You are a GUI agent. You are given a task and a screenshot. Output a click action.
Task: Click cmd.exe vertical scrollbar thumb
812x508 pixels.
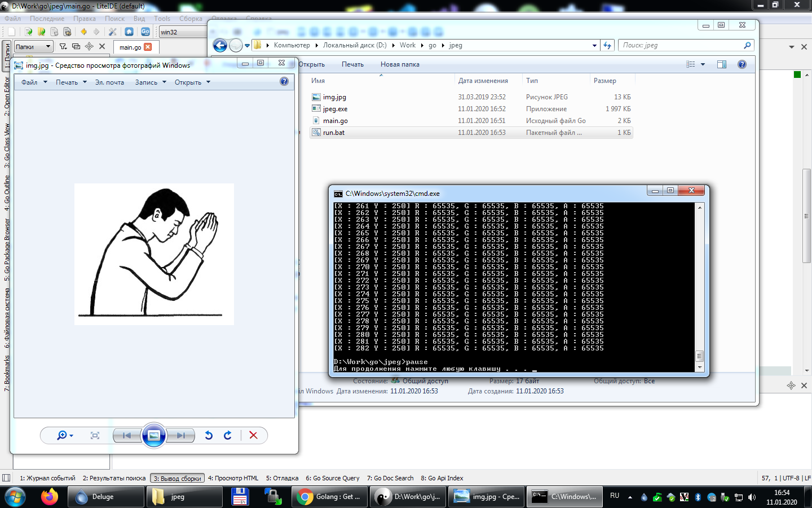(x=700, y=356)
